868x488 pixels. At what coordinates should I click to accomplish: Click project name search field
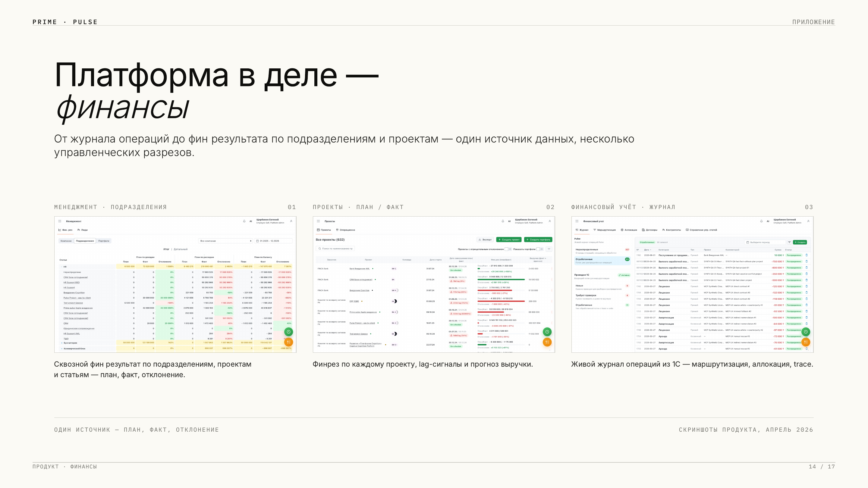pyautogui.click(x=335, y=249)
